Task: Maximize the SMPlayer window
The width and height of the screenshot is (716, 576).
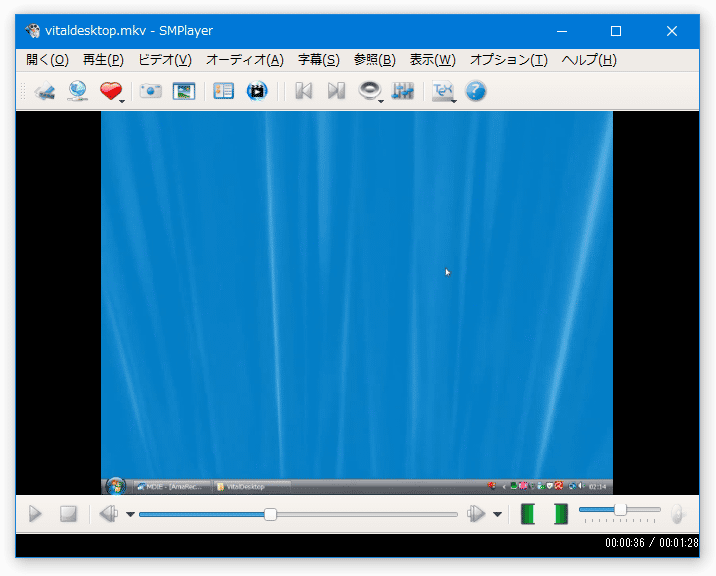Action: 616,31
